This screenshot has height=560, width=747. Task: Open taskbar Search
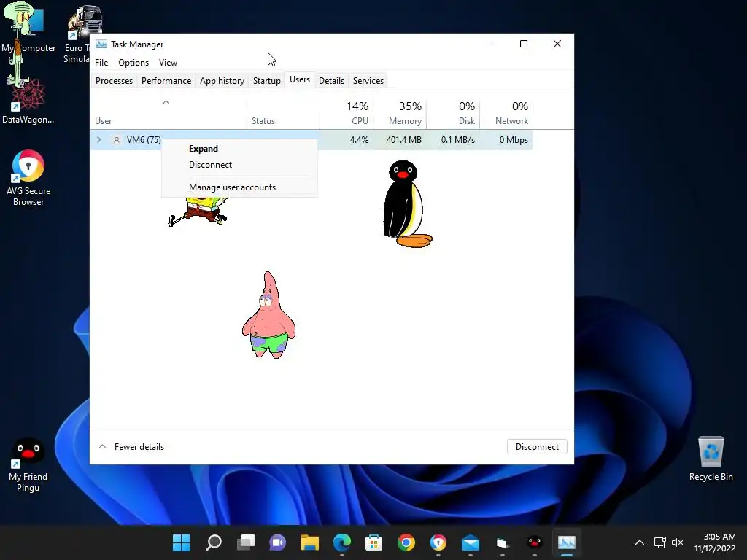point(214,542)
